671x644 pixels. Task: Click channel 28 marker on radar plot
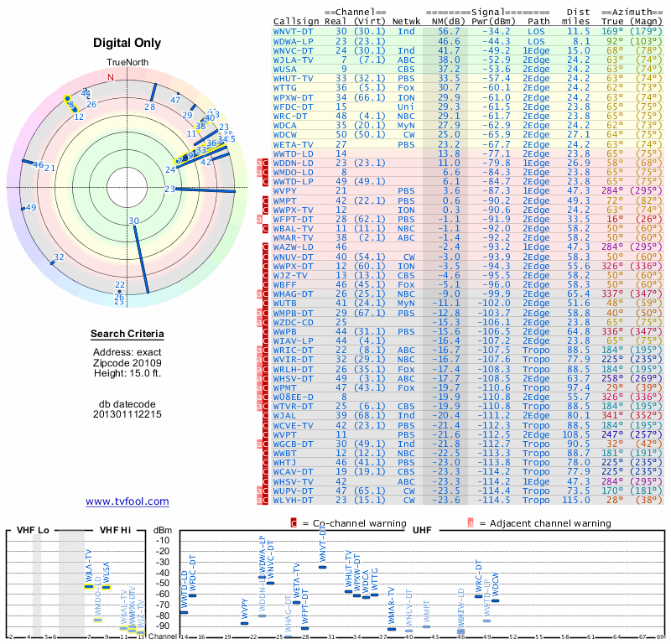(x=153, y=93)
